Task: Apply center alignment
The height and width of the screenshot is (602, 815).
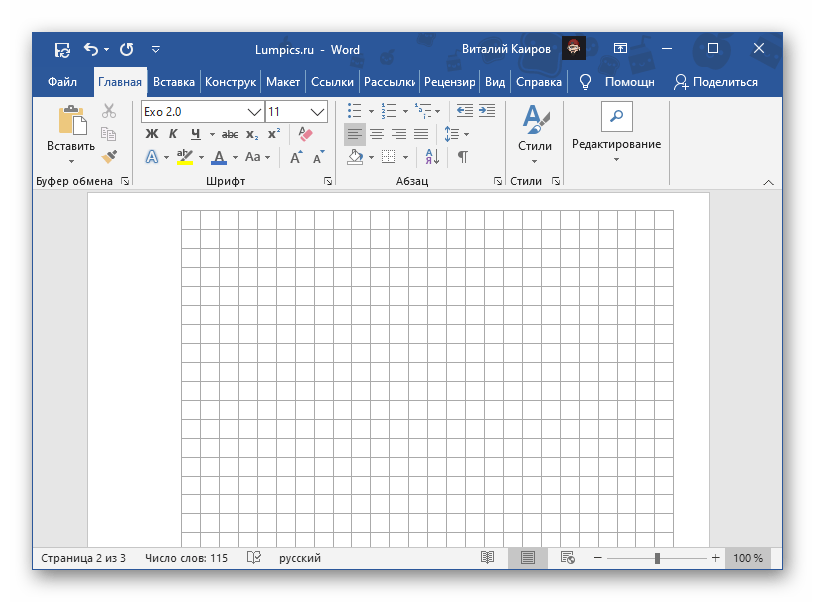Action: pyautogui.click(x=375, y=134)
